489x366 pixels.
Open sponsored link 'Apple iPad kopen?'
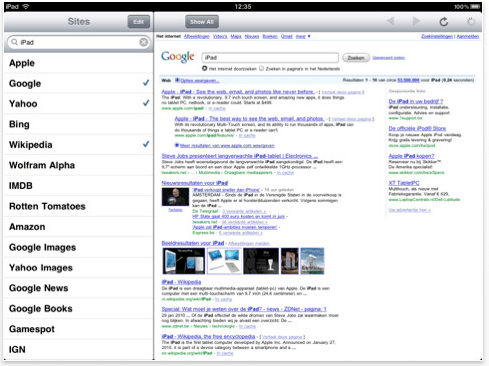pos(411,156)
